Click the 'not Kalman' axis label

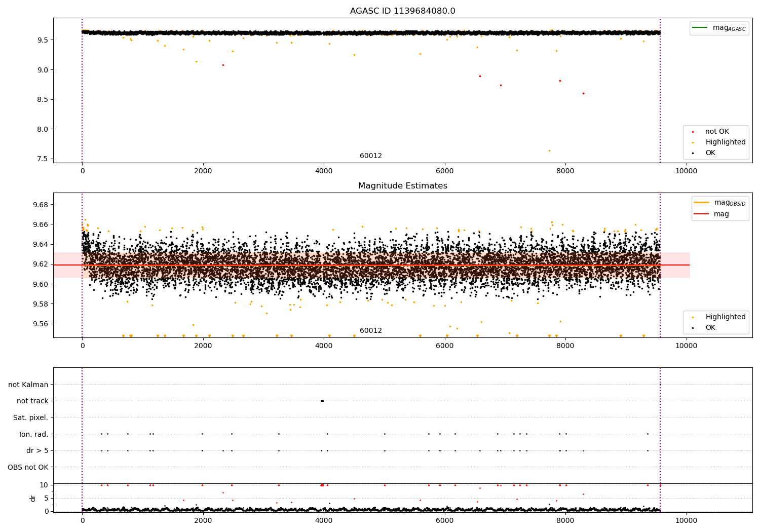pyautogui.click(x=28, y=385)
